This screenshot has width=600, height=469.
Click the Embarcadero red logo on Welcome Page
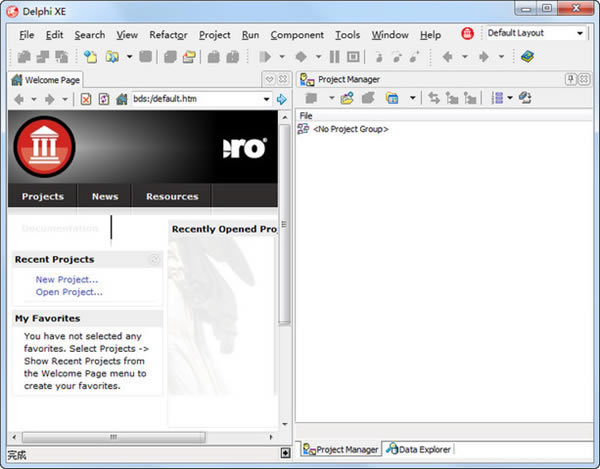point(44,147)
